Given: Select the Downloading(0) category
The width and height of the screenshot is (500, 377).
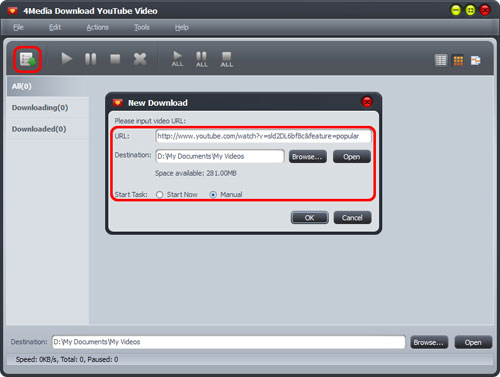Looking at the screenshot, I should pos(48,108).
